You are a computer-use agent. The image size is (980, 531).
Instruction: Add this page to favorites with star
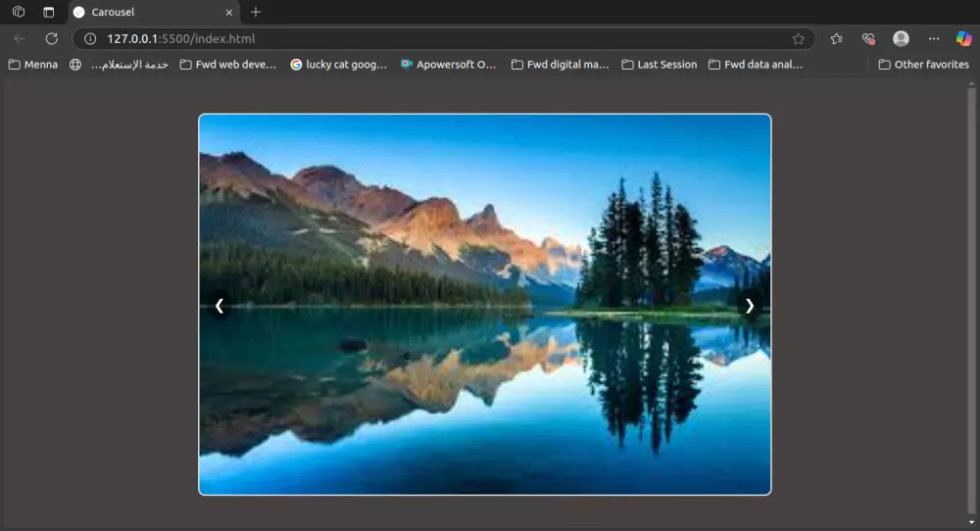(798, 39)
